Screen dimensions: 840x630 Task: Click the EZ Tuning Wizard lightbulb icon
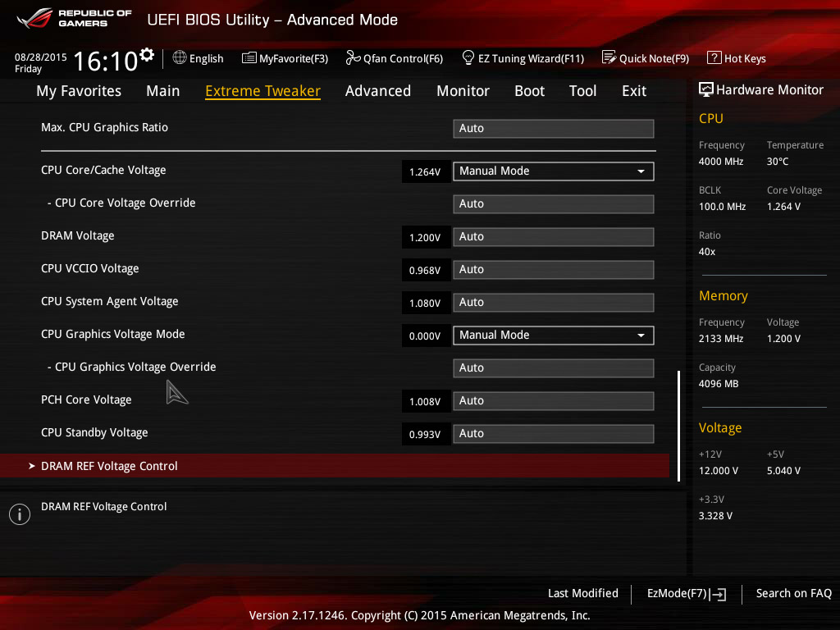pos(468,57)
